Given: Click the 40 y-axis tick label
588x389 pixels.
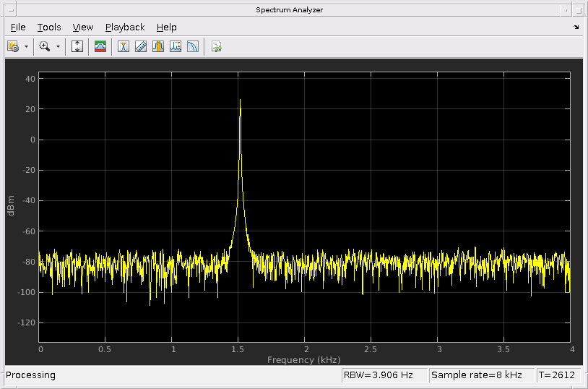Looking at the screenshot, I should (31, 79).
